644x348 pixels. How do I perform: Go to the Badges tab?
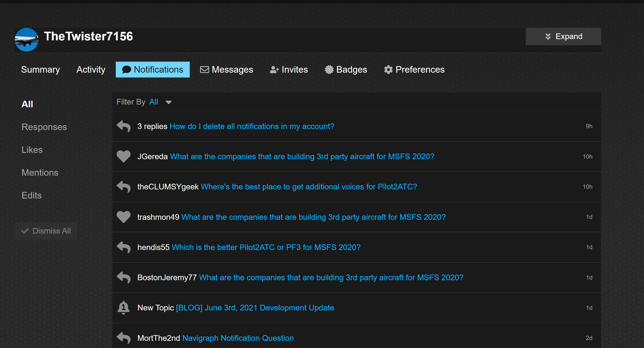346,69
